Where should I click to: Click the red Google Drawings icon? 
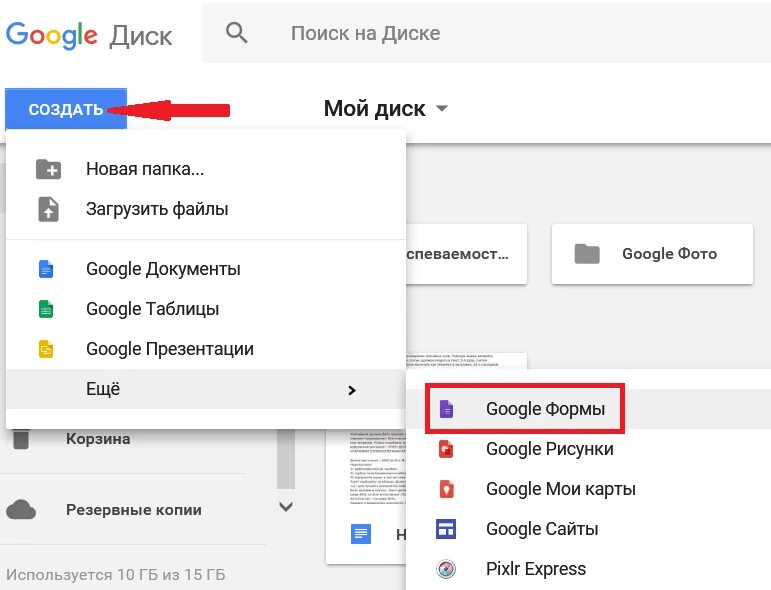(446, 449)
